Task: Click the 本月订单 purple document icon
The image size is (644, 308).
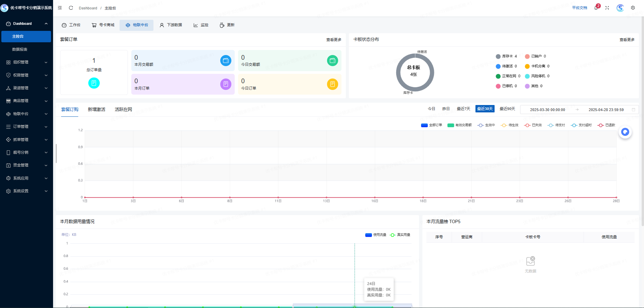Action: (226, 84)
